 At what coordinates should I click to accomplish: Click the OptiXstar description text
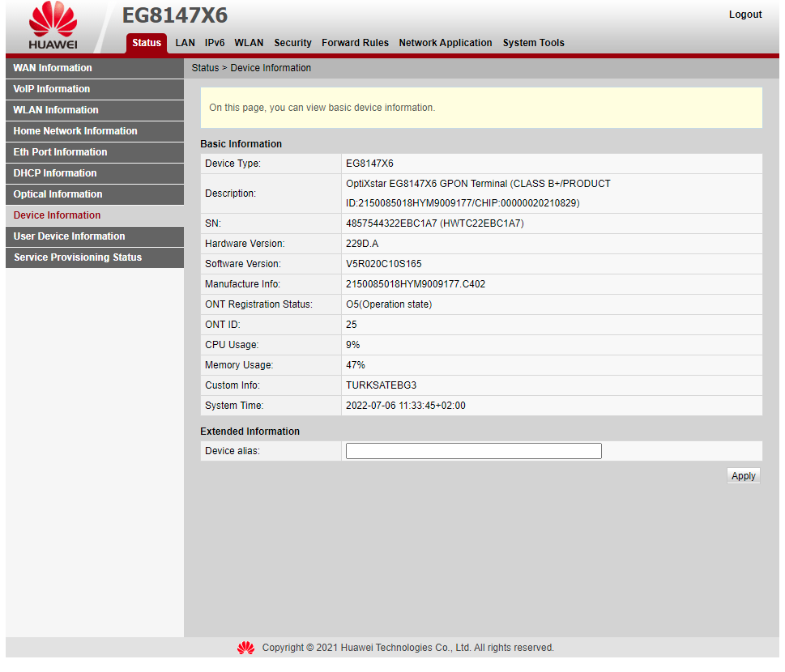click(x=478, y=194)
